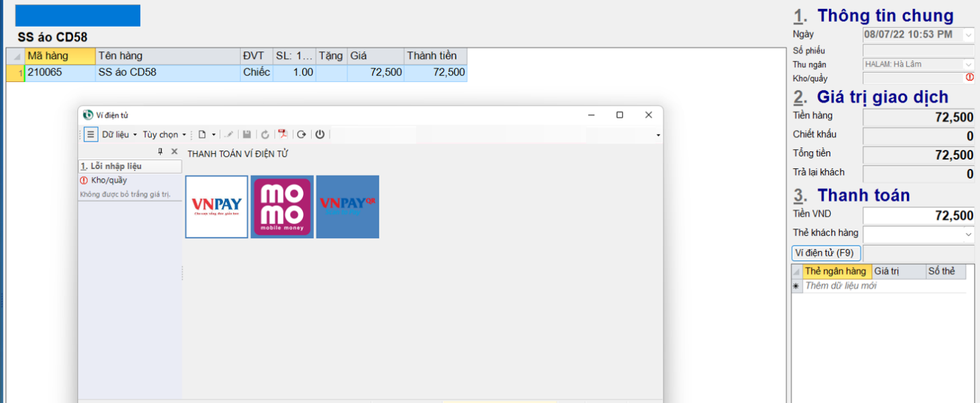980x403 pixels.
Task: Click the Ví điện tử (F9) button
Action: [826, 253]
